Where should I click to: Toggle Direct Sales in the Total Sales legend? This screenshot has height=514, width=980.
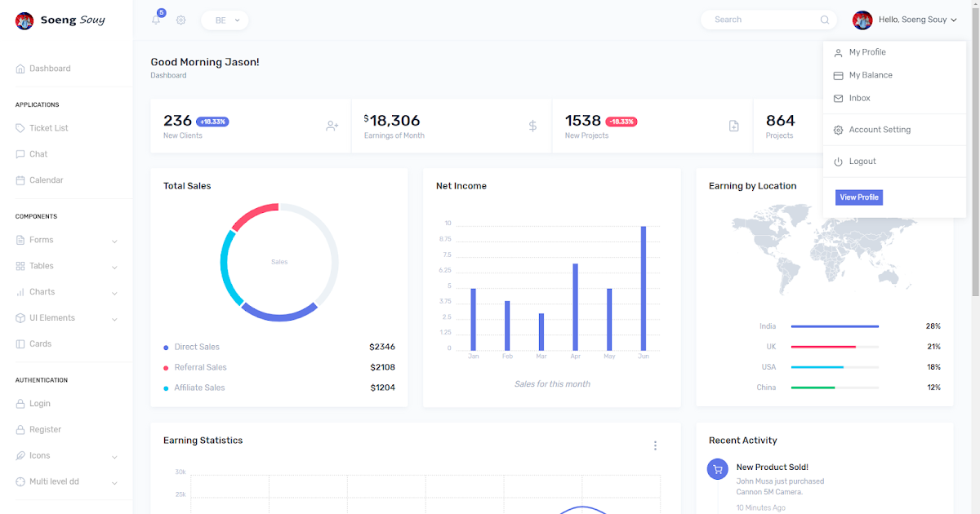click(197, 347)
